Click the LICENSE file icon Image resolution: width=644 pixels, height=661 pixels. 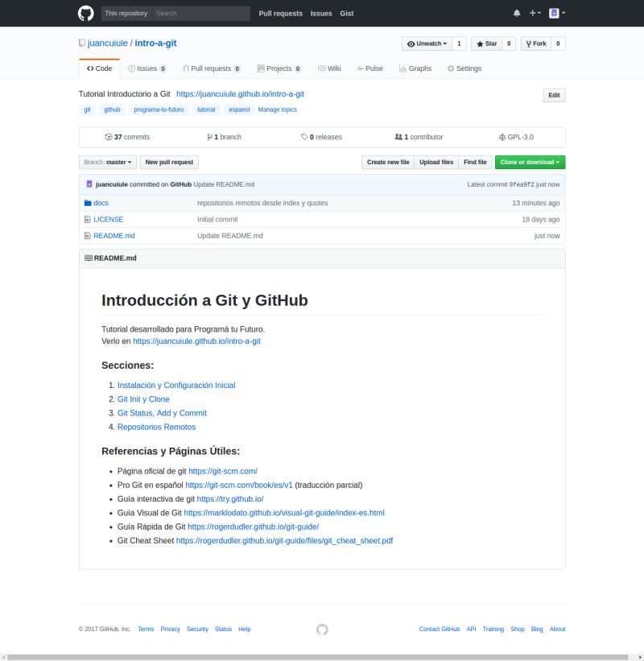coord(89,219)
